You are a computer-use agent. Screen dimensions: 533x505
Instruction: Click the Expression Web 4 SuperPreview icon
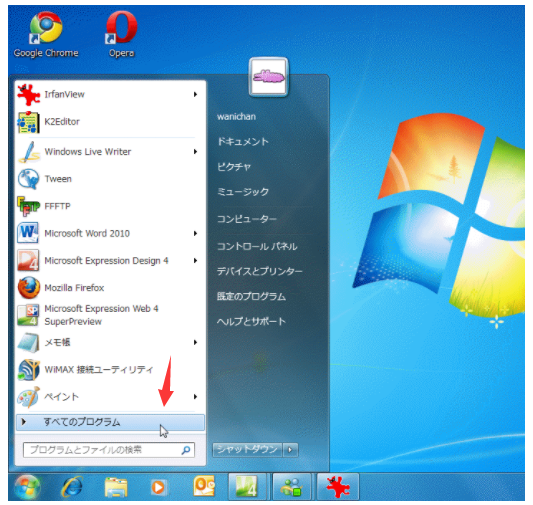pyautogui.click(x=29, y=315)
